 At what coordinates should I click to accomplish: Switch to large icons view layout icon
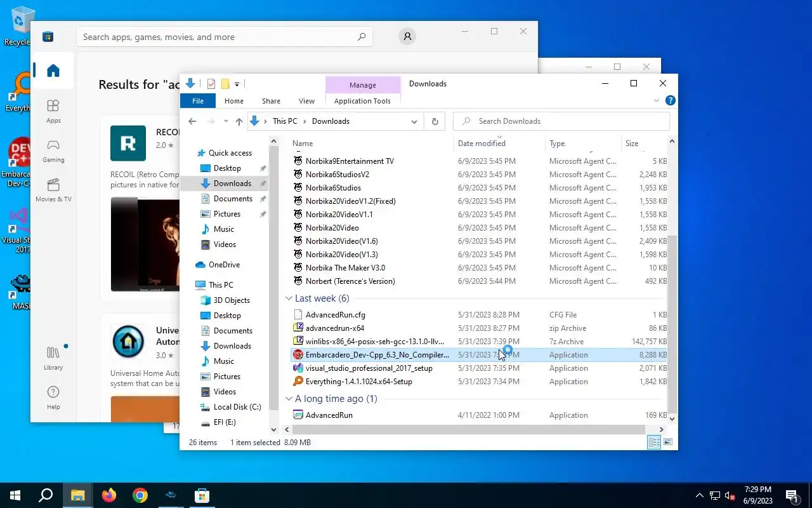pos(667,443)
